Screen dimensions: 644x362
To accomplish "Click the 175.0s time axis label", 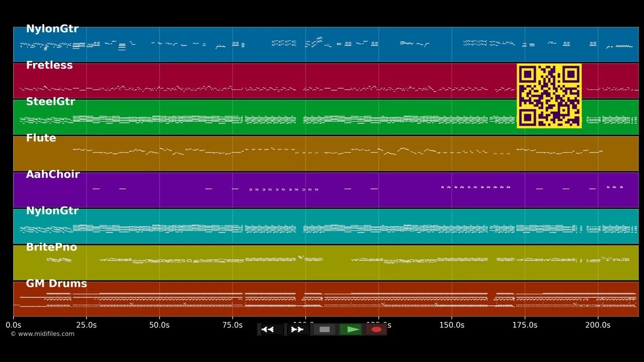I will 525,325.
